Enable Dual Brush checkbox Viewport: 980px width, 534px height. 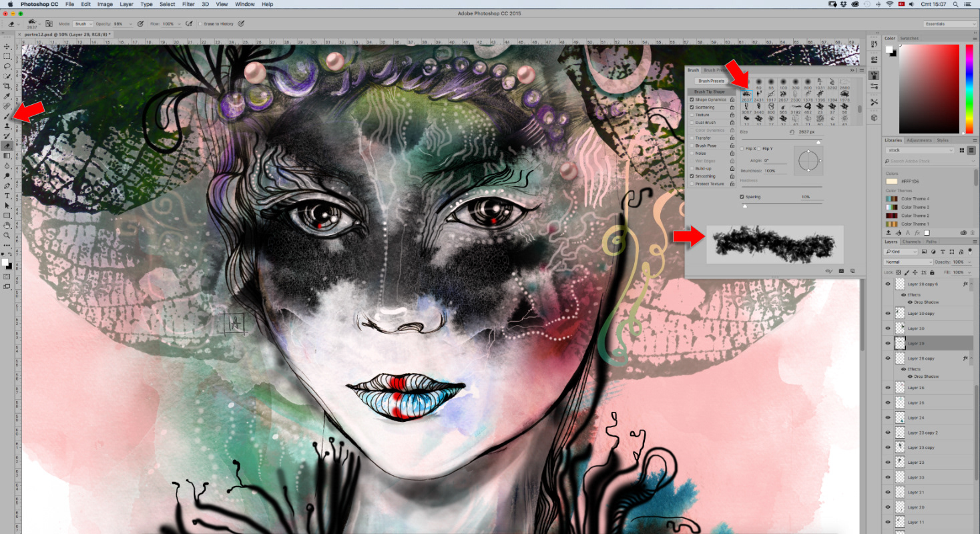pos(692,123)
